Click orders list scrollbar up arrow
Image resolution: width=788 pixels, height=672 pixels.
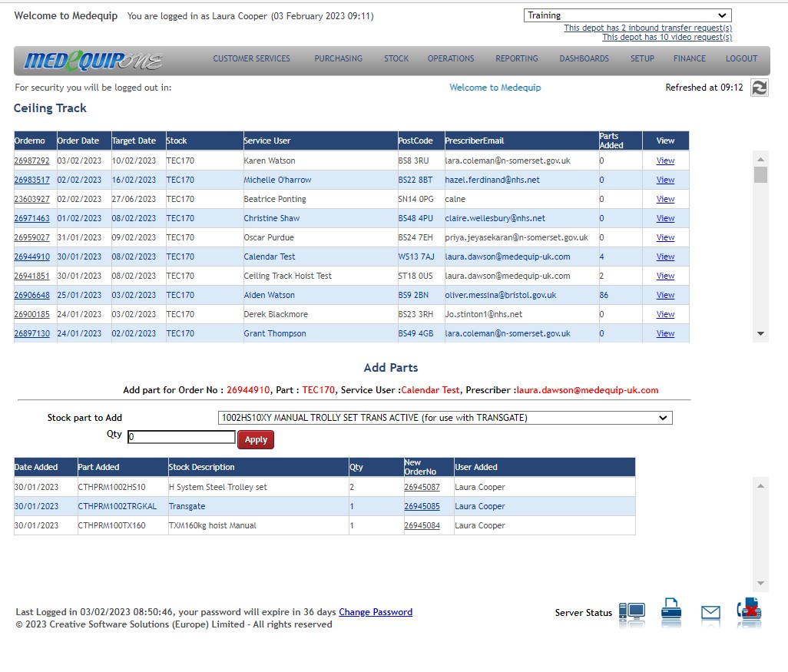pos(760,159)
